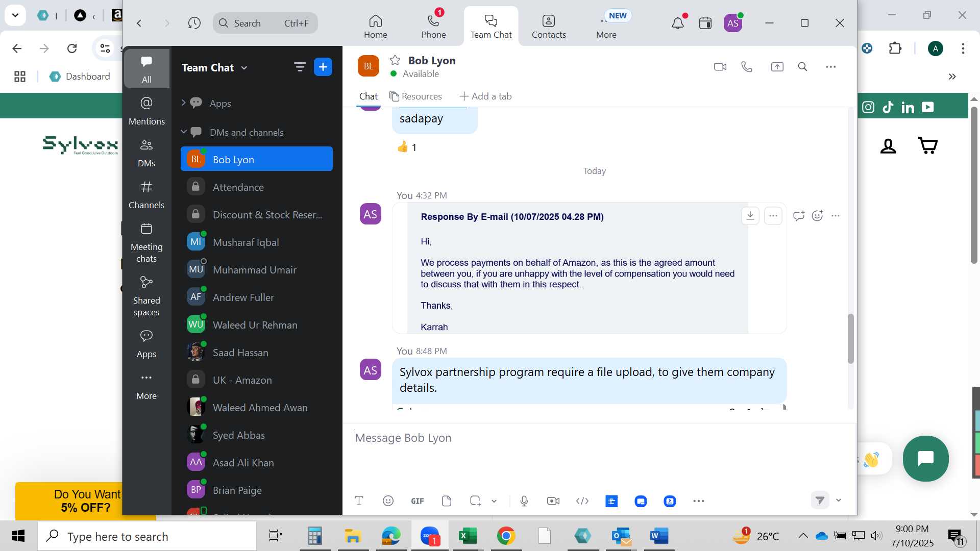The width and height of the screenshot is (980, 551).
Task: Click the blue plus new chat button
Action: tap(323, 67)
